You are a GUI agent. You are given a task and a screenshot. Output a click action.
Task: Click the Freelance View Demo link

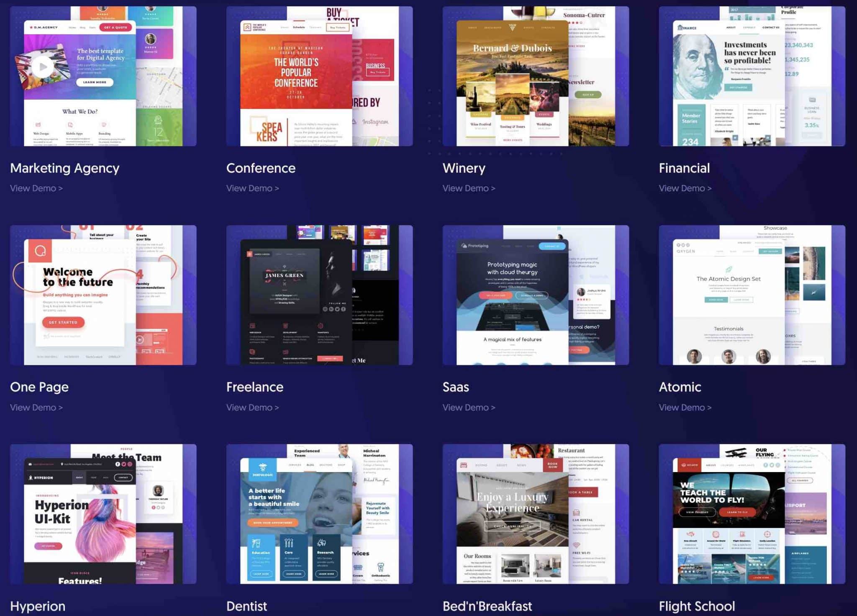252,407
